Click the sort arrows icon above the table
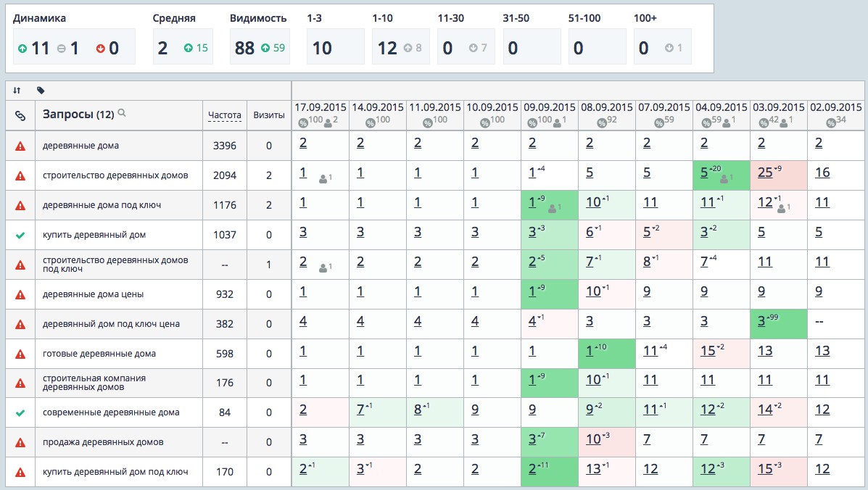The width and height of the screenshot is (868, 490). (17, 91)
